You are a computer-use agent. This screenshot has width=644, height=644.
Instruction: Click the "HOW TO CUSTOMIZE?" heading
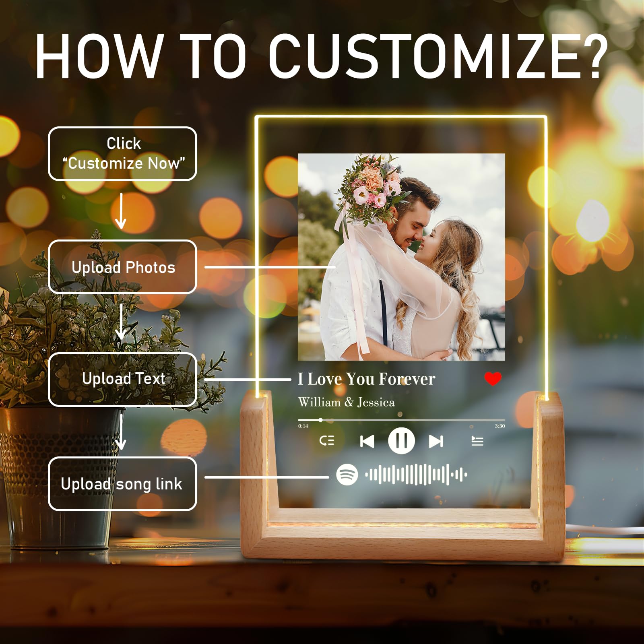pyautogui.click(x=321, y=56)
